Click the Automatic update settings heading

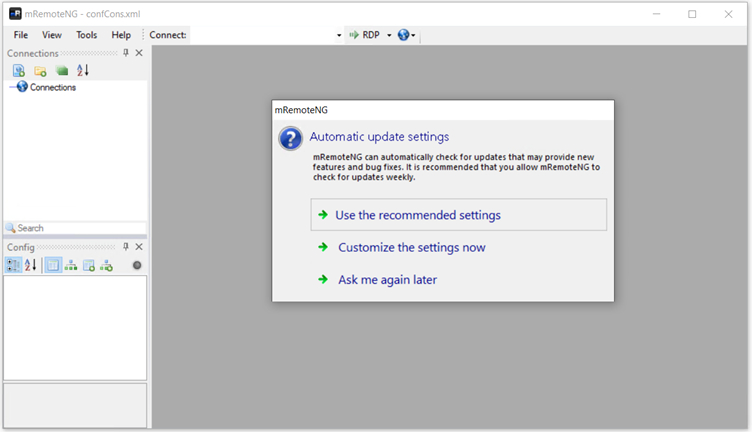[x=379, y=137]
